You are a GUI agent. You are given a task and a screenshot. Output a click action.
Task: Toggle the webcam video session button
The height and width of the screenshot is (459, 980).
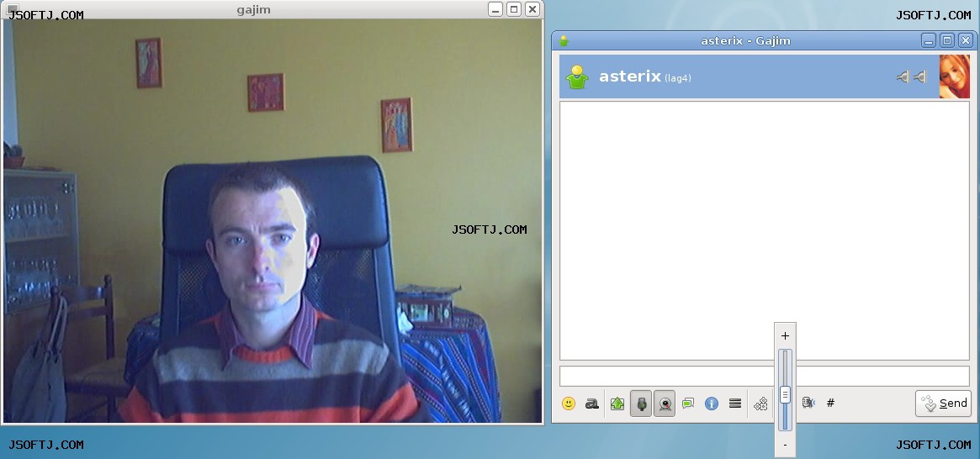click(665, 404)
